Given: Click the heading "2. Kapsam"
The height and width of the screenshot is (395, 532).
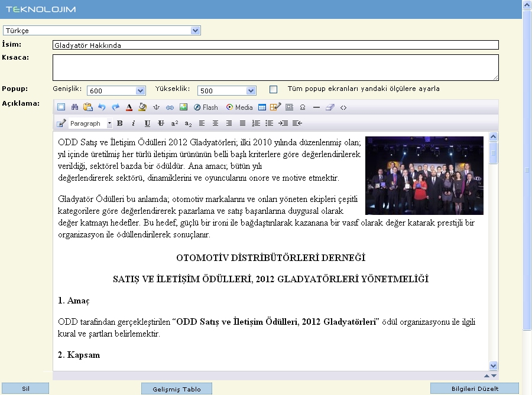Looking at the screenshot, I should [x=79, y=355].
